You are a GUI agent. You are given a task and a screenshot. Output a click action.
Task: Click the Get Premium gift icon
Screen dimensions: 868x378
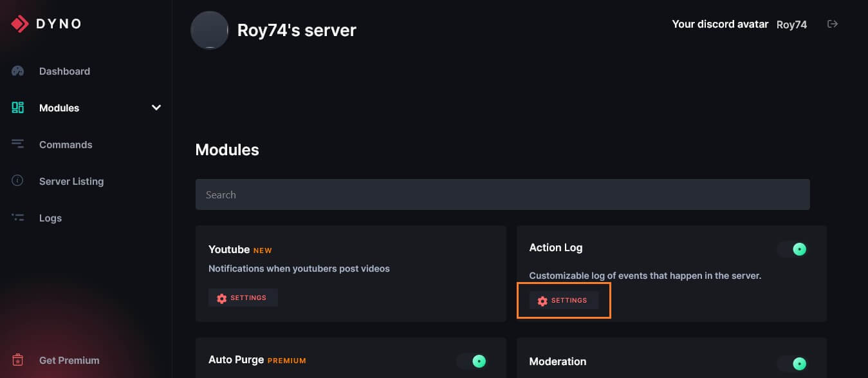click(x=18, y=360)
